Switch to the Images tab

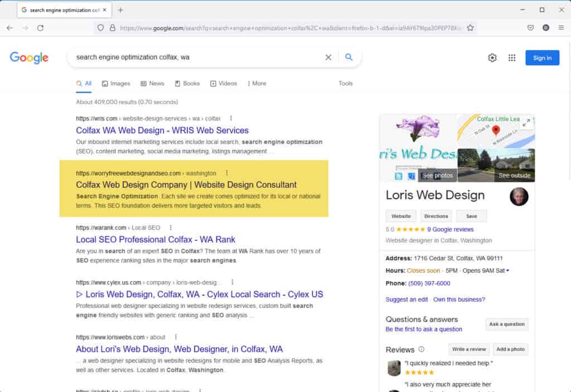[x=116, y=84]
